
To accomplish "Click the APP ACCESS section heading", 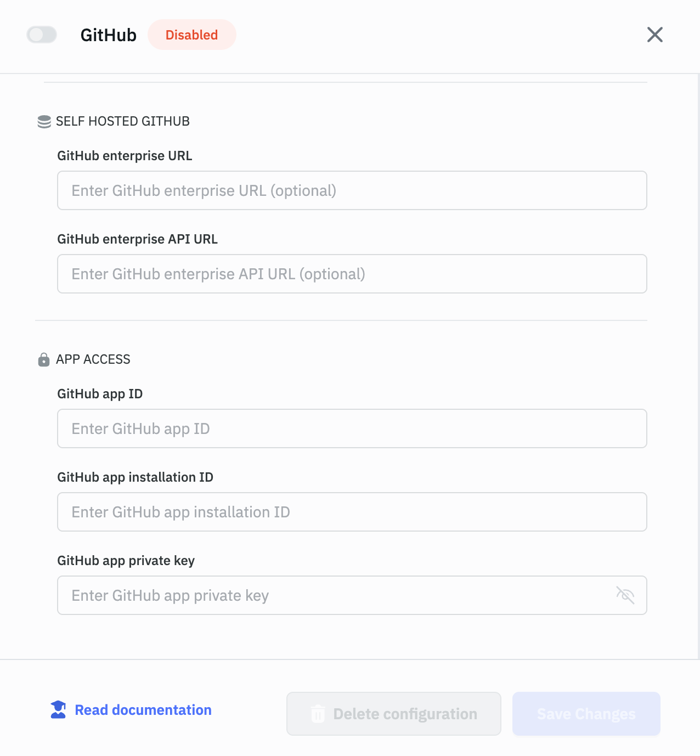I will [93, 359].
